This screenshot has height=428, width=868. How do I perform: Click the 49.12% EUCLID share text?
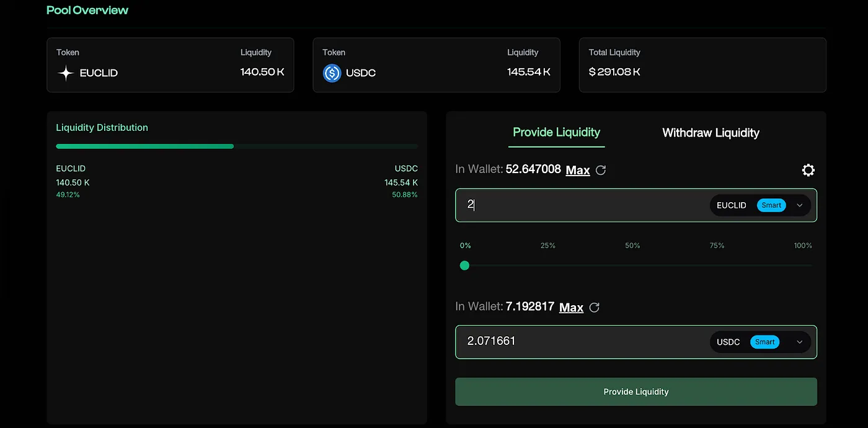click(x=68, y=195)
